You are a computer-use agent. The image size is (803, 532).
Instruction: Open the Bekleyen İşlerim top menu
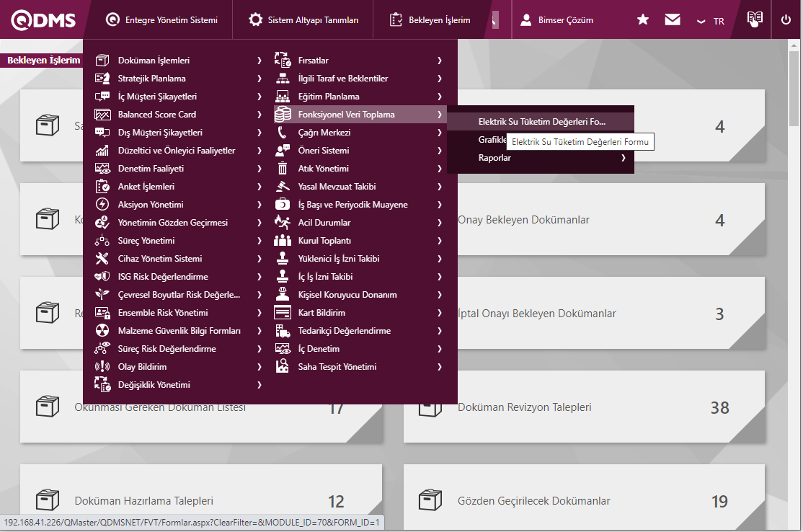coord(430,20)
